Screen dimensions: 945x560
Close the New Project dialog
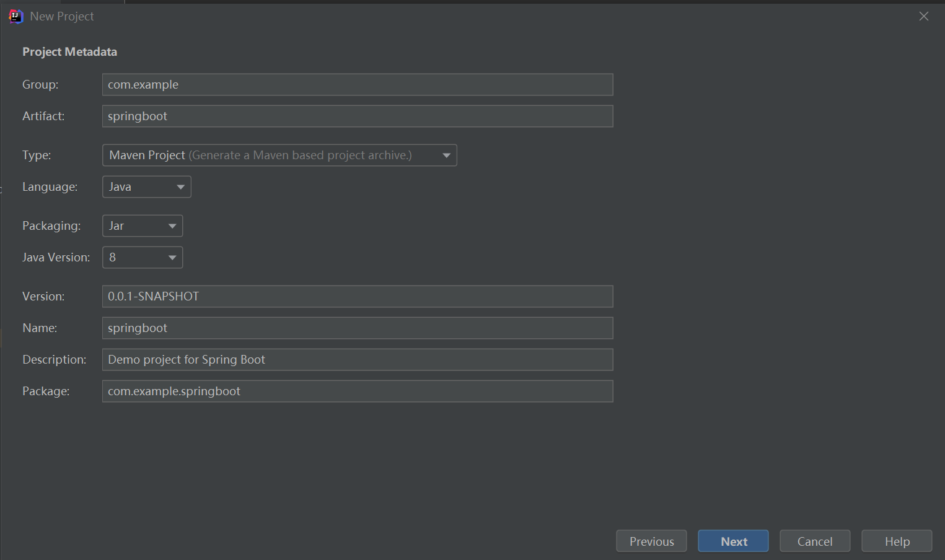point(923,16)
